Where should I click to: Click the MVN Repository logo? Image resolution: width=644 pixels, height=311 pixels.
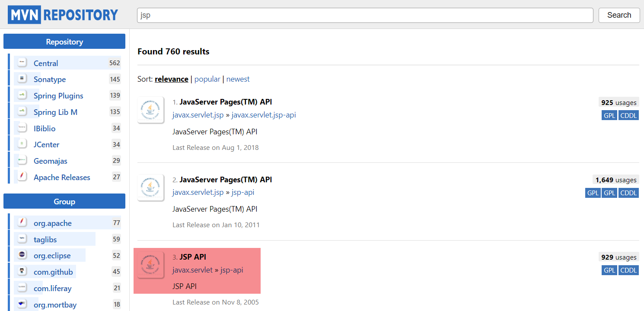coord(63,15)
